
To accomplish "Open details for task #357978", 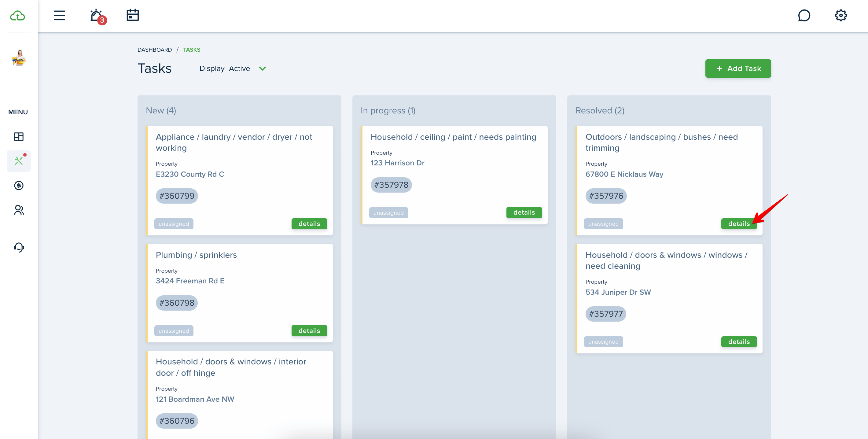I will pos(524,212).
